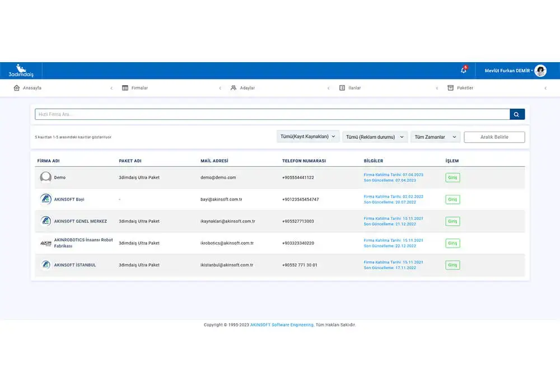
Task: Click the AKINSOFT İSTANBUL company name
Action: pyautogui.click(x=75, y=265)
